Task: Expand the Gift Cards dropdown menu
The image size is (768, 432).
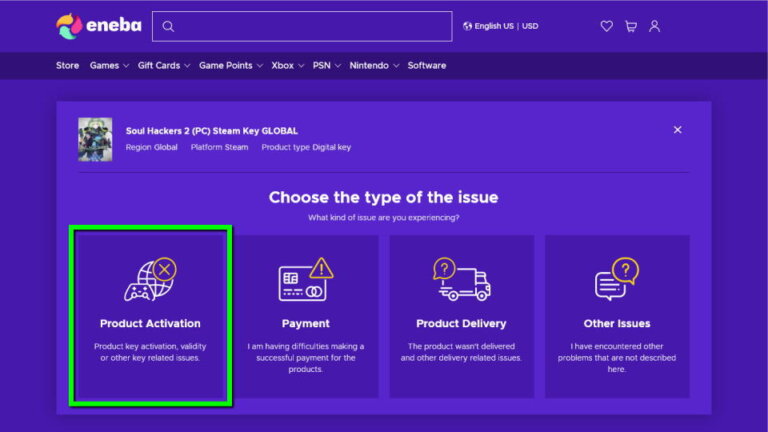Action: coord(164,66)
